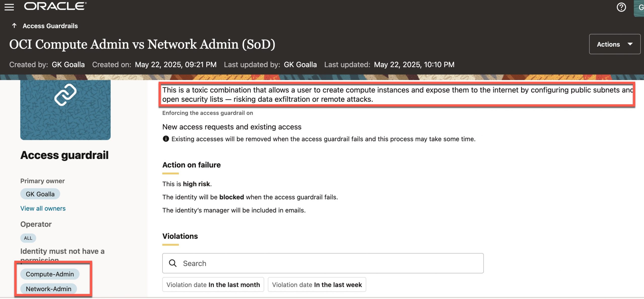This screenshot has width=644, height=299.
Task: Select the GK Goalla primary owner chip
Action: coord(40,194)
